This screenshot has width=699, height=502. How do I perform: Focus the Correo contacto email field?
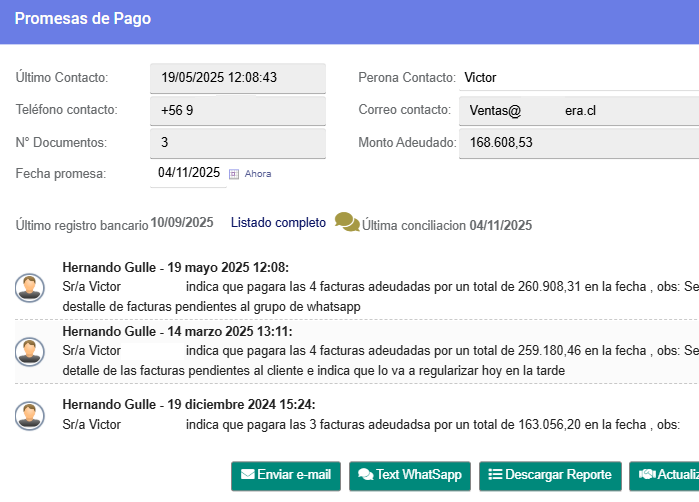coord(579,111)
